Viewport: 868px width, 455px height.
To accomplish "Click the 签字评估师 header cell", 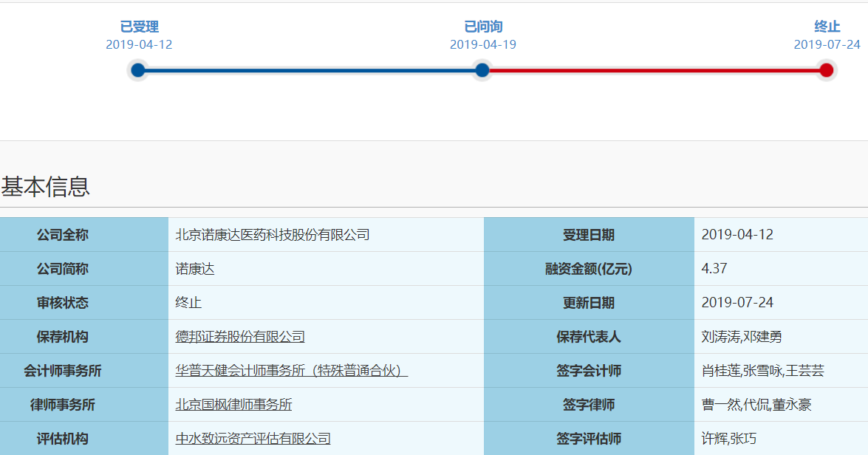I will (x=589, y=439).
